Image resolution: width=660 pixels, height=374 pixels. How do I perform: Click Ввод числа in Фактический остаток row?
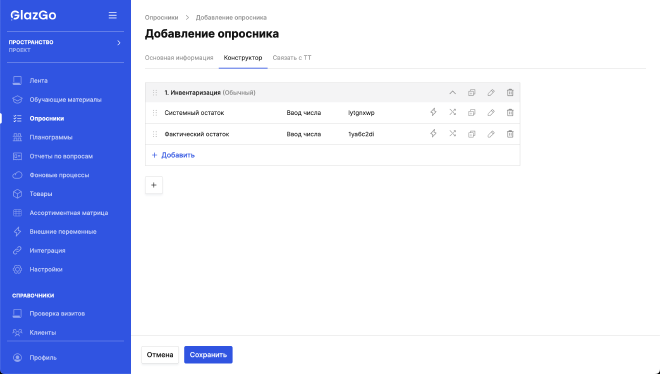pyautogui.click(x=303, y=134)
